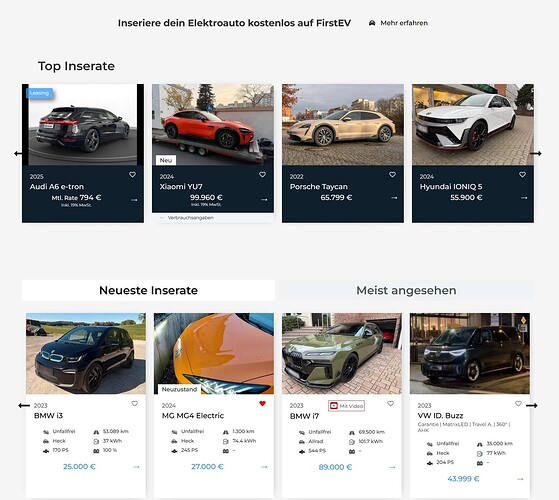Open the Porsche Taycan photo
This screenshot has width=559, height=500.
[x=343, y=125]
